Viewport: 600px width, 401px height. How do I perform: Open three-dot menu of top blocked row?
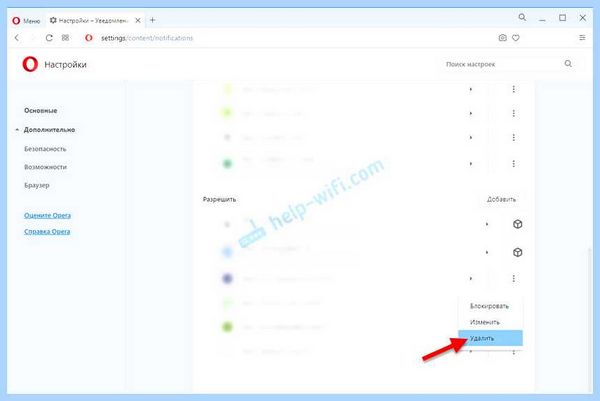pos(514,89)
